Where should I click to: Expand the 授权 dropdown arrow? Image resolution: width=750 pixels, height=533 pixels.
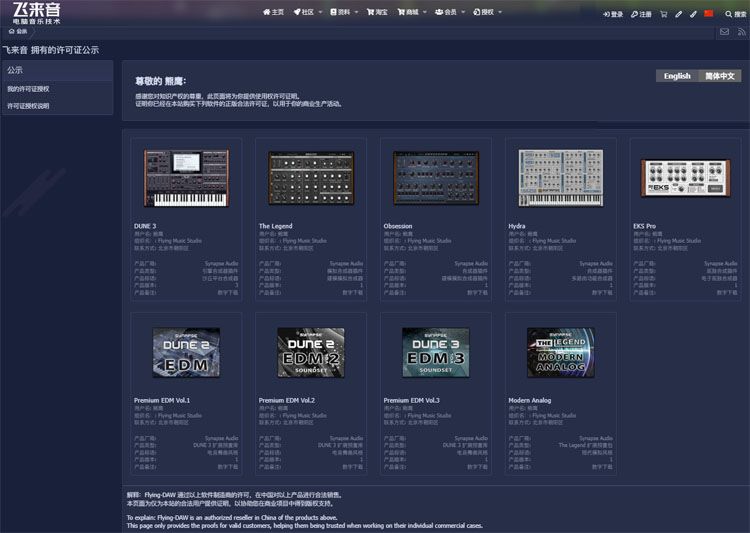coord(500,12)
